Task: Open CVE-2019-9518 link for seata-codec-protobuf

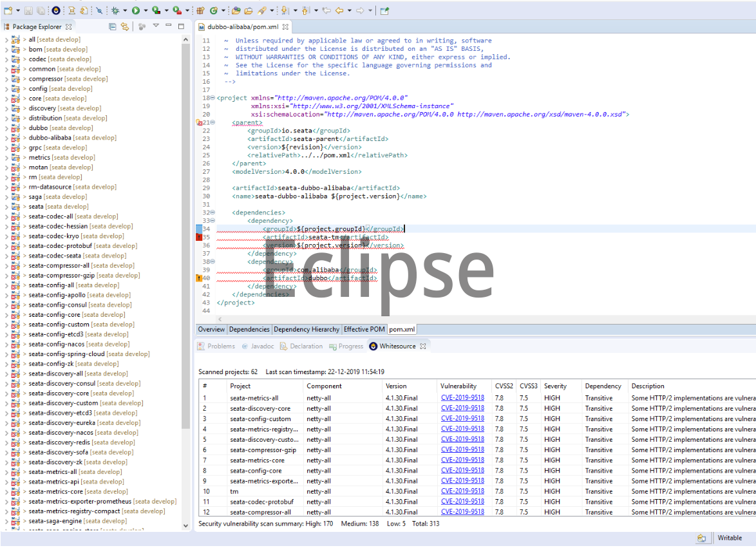Action: (x=462, y=502)
